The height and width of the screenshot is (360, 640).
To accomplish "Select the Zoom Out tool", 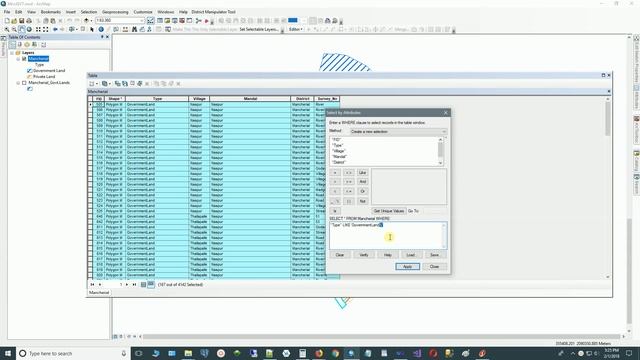I will click(14, 29).
